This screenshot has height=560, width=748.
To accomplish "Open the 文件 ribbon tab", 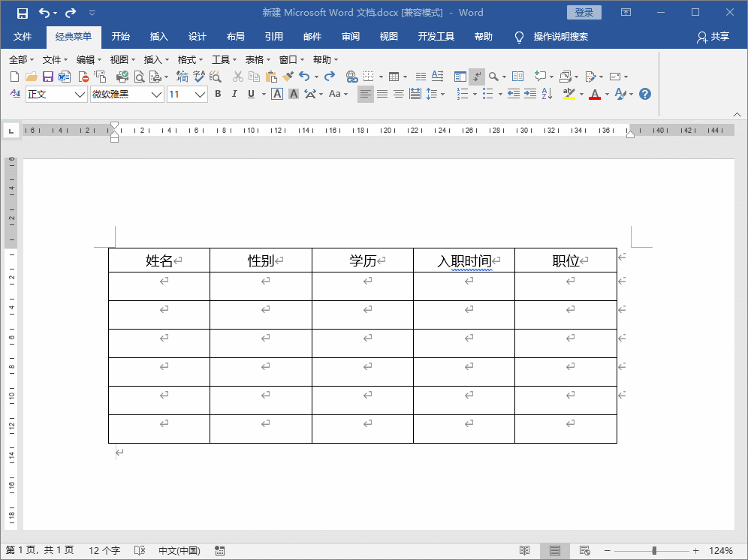I will pos(23,37).
